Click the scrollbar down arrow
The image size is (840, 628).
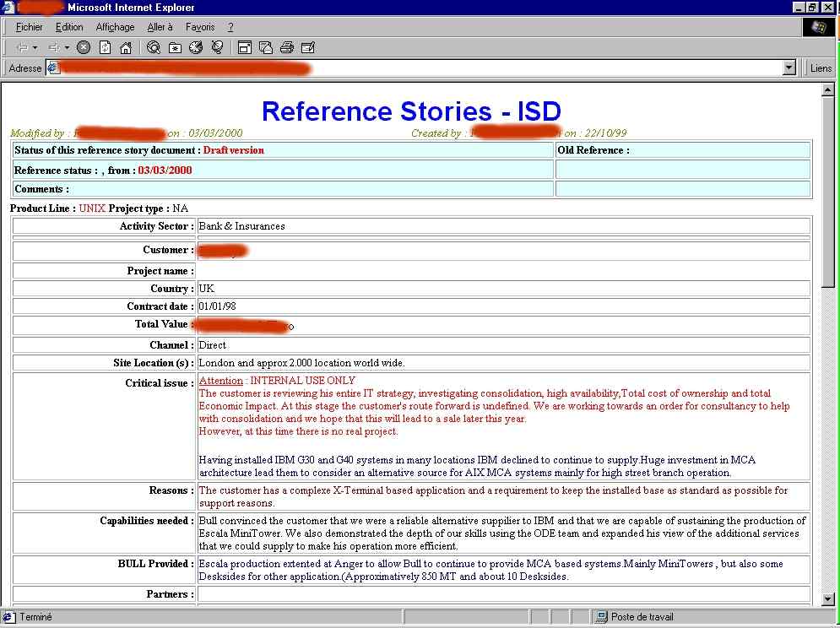[x=827, y=599]
